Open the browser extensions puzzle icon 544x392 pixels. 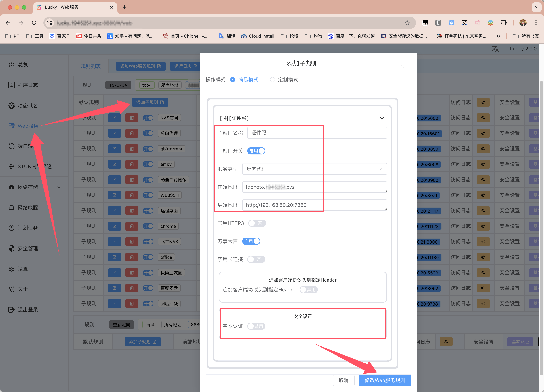pyautogui.click(x=503, y=23)
